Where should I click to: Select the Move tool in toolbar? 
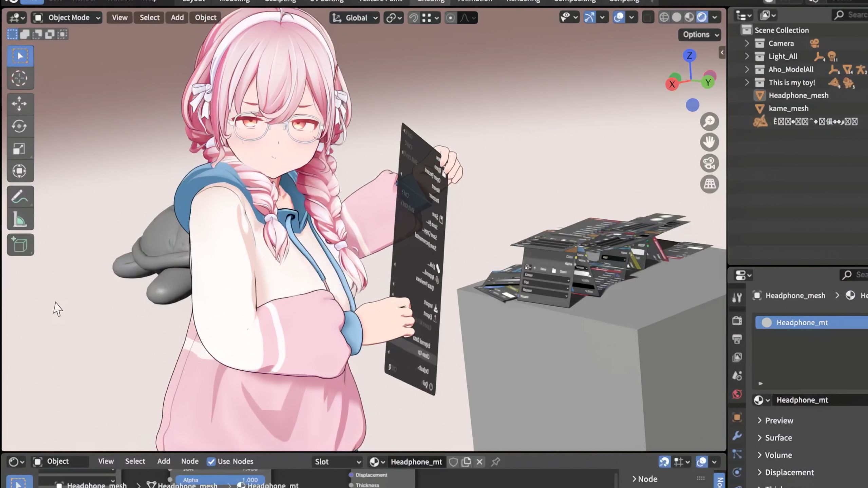pos(20,104)
